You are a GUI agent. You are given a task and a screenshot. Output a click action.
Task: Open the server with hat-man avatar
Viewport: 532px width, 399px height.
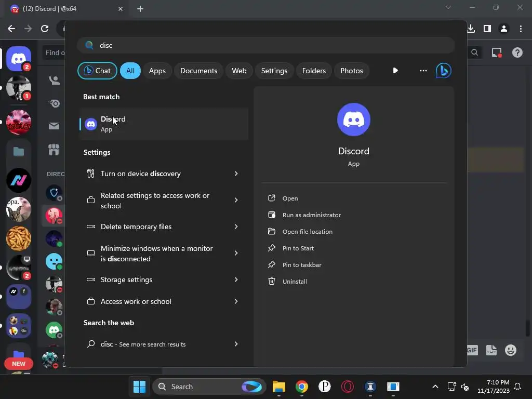click(x=19, y=88)
